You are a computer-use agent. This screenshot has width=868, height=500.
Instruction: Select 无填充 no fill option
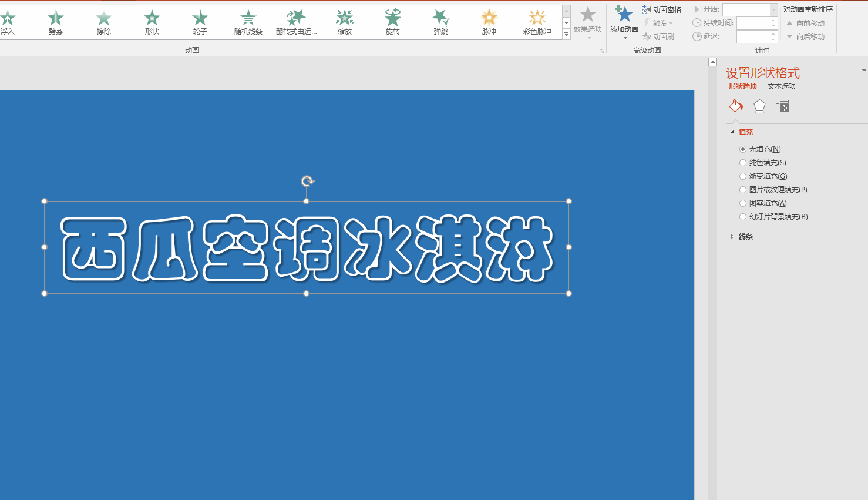(x=761, y=149)
